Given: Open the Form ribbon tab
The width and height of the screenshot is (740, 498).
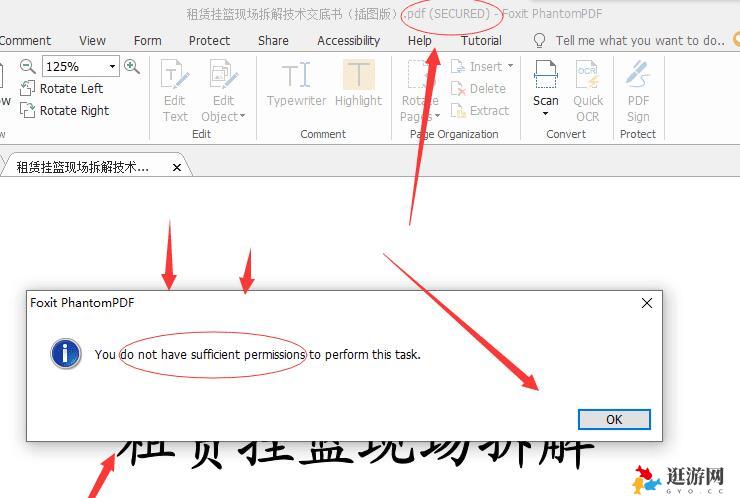Looking at the screenshot, I should pyautogui.click(x=147, y=40).
